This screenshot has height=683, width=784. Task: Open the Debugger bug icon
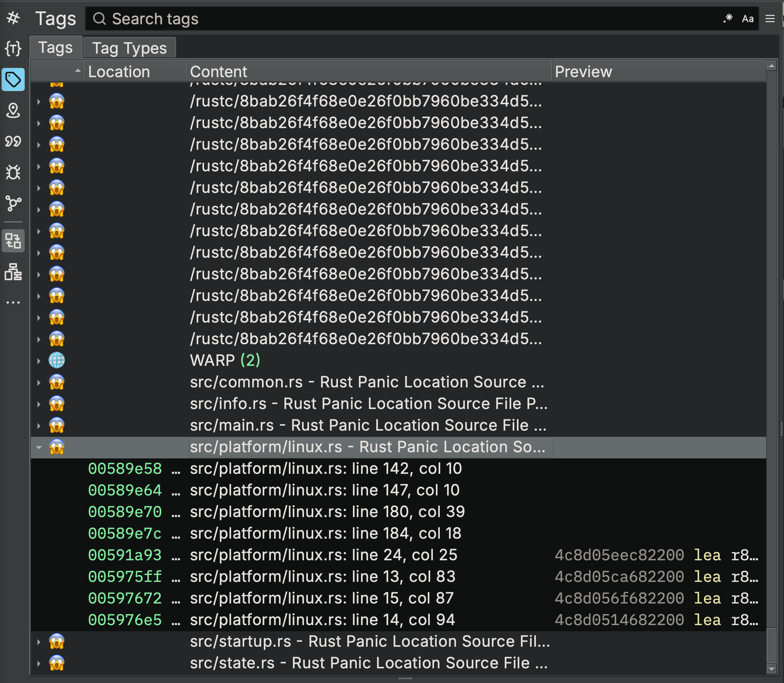coord(14,172)
